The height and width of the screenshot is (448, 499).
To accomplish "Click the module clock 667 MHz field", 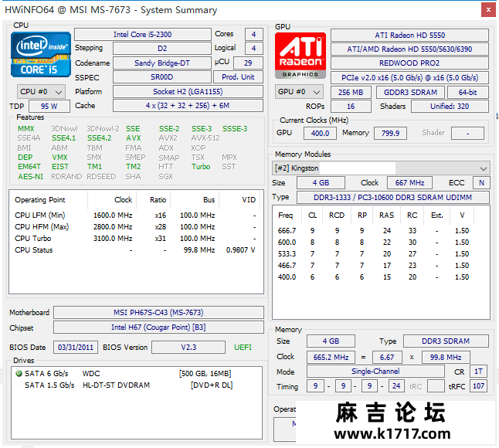I will point(409,183).
